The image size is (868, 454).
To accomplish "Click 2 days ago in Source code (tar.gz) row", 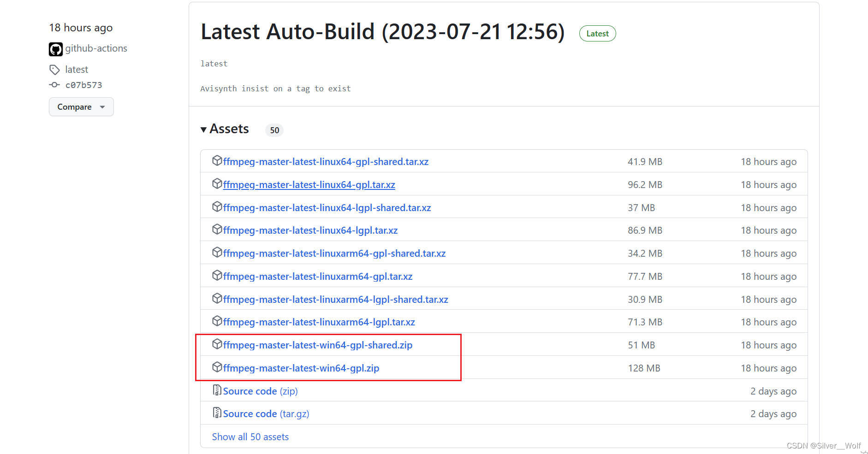I will tap(773, 414).
